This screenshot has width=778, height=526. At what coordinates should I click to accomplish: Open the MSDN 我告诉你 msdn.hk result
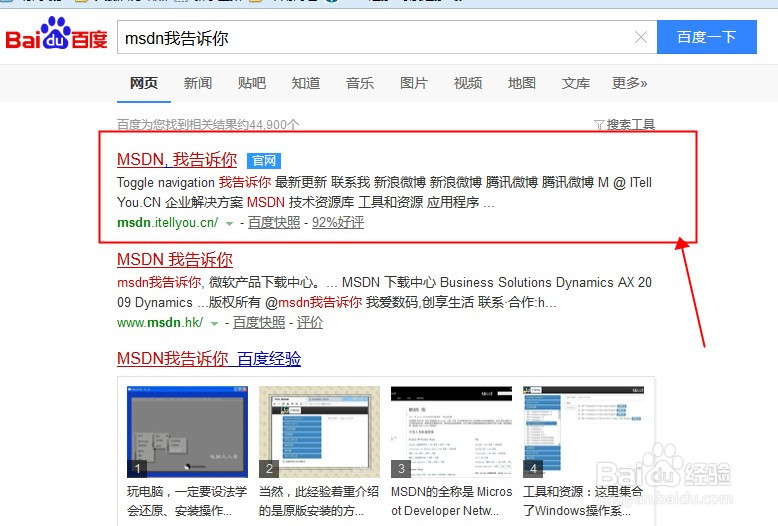click(x=175, y=260)
